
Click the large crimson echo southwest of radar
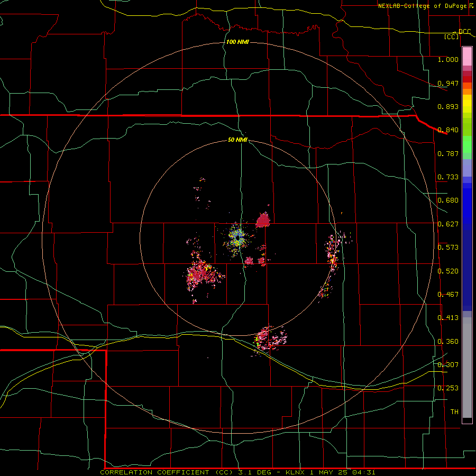coord(202,273)
